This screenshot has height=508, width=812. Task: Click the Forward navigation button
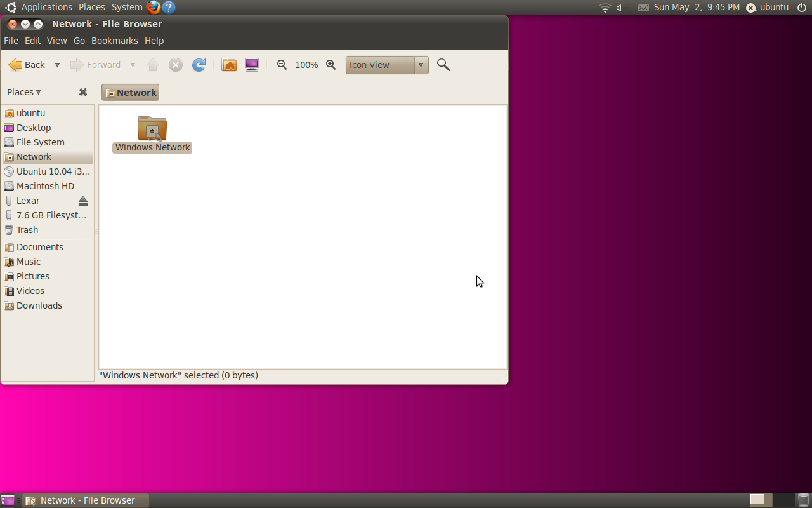point(95,65)
